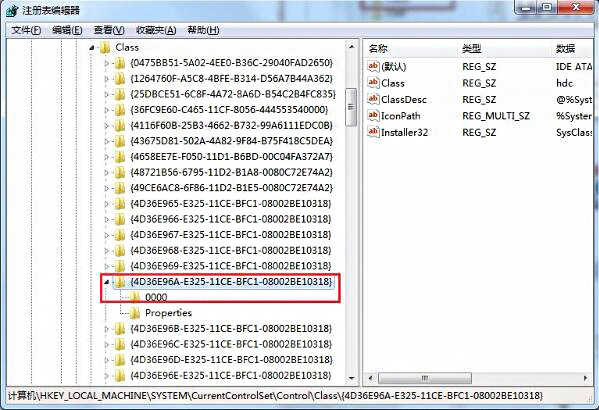Click the Properties subkey folder icon

134,313
